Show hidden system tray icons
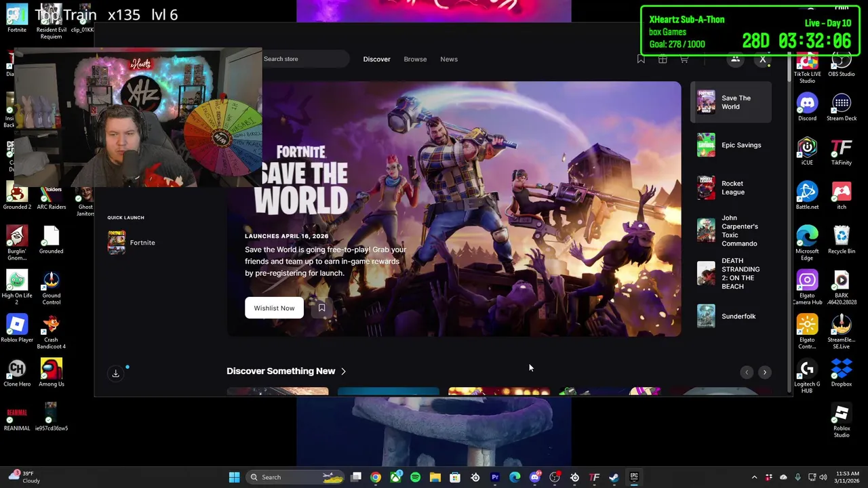The width and height of the screenshot is (868, 488). pos(754,477)
